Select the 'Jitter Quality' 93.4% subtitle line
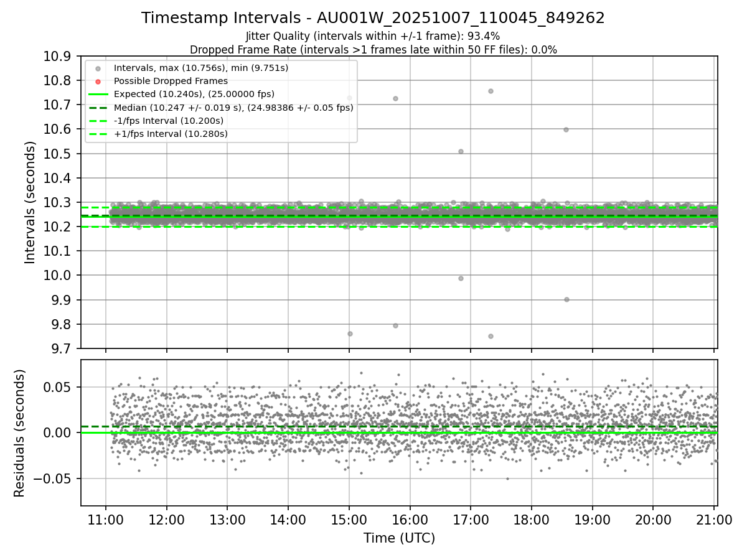 (373, 36)
